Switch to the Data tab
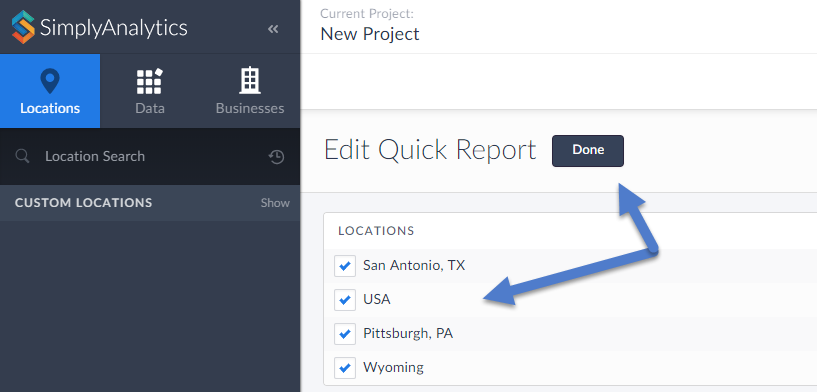This screenshot has width=817, height=392. tap(150, 91)
